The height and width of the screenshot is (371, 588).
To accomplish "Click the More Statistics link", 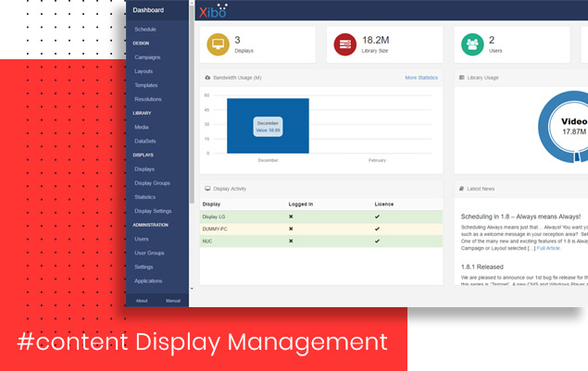I will tap(421, 78).
